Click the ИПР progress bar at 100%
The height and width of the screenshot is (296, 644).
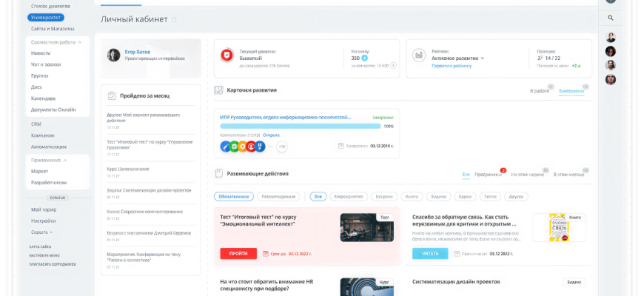[301, 127]
